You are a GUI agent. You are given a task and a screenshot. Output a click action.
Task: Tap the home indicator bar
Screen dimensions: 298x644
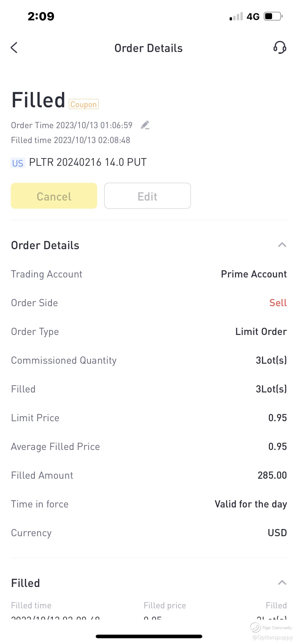(x=149, y=636)
